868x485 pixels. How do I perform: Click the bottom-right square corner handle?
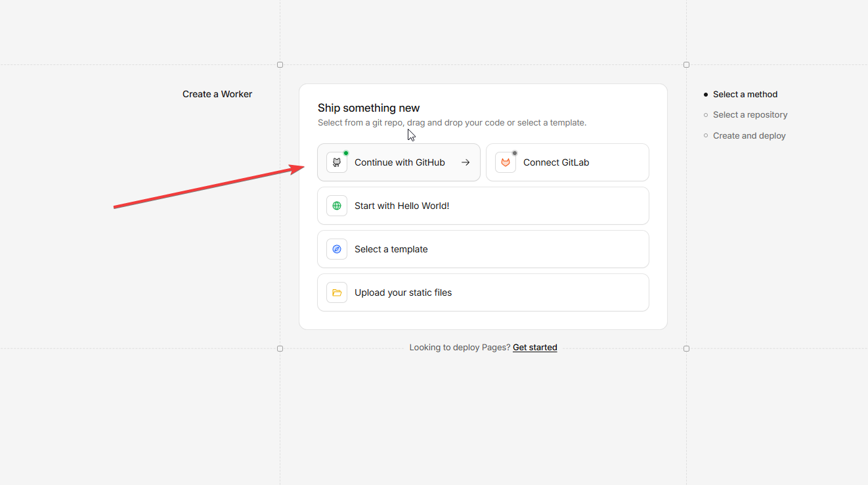tap(686, 349)
